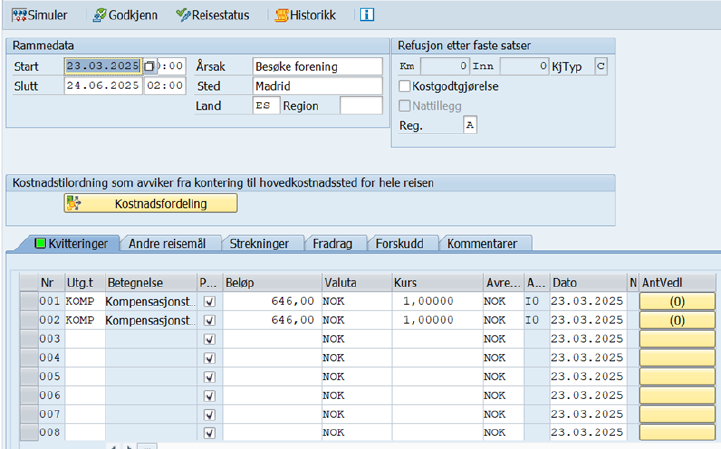Toggle the checkbox in receipt row 002
Image resolution: width=721 pixels, height=449 pixels.
tap(209, 321)
